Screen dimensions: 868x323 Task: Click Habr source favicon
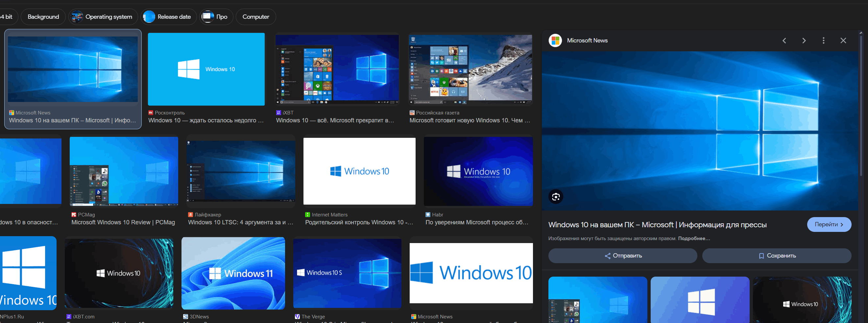coord(428,215)
